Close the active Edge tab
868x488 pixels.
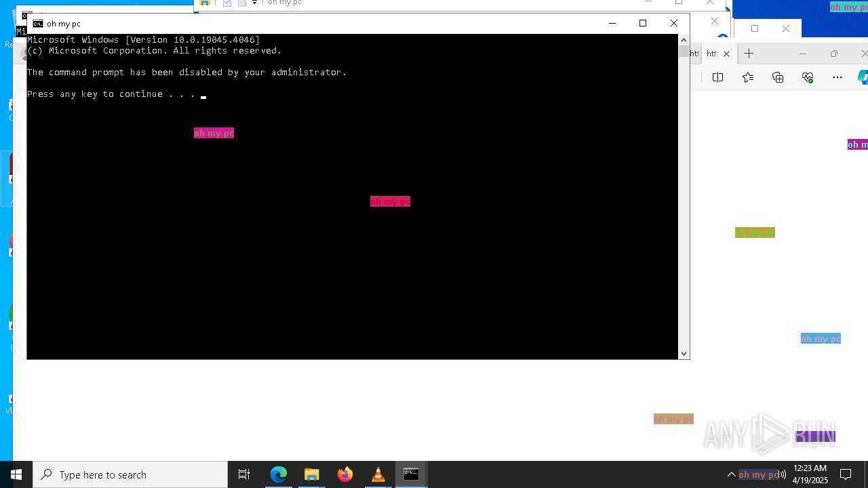click(x=726, y=54)
